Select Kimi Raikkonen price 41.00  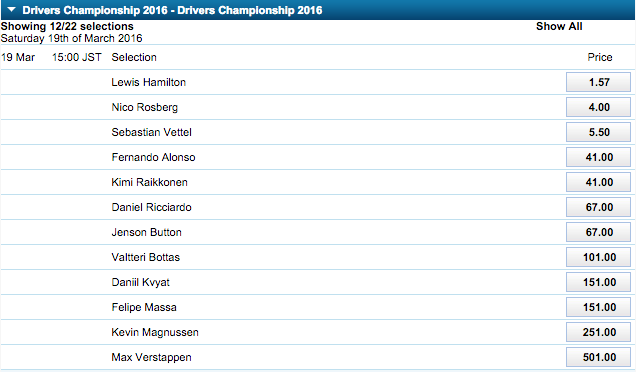[598, 183]
